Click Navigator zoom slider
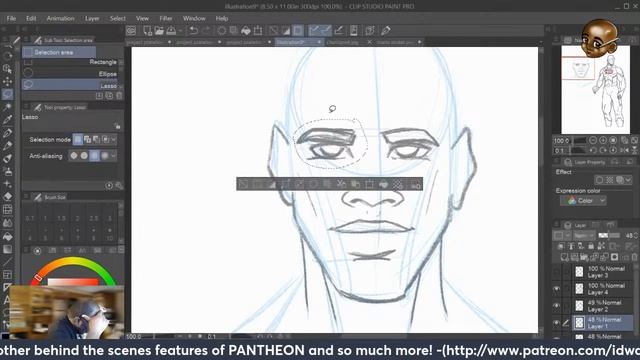The image size is (640, 360). click(580, 140)
